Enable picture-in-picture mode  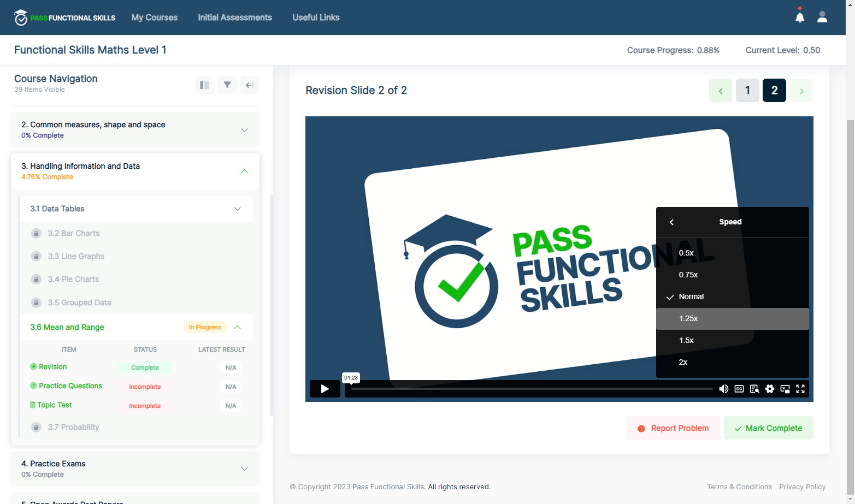click(x=785, y=389)
